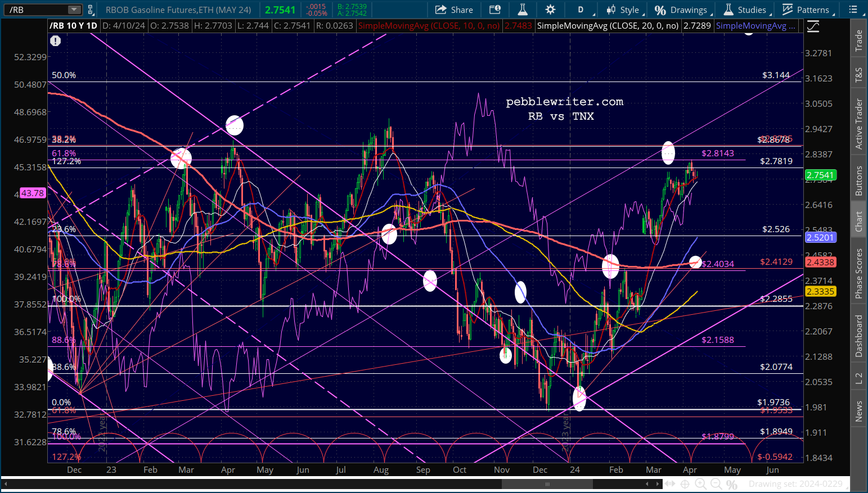Click the crosshair pan icon

point(685,484)
